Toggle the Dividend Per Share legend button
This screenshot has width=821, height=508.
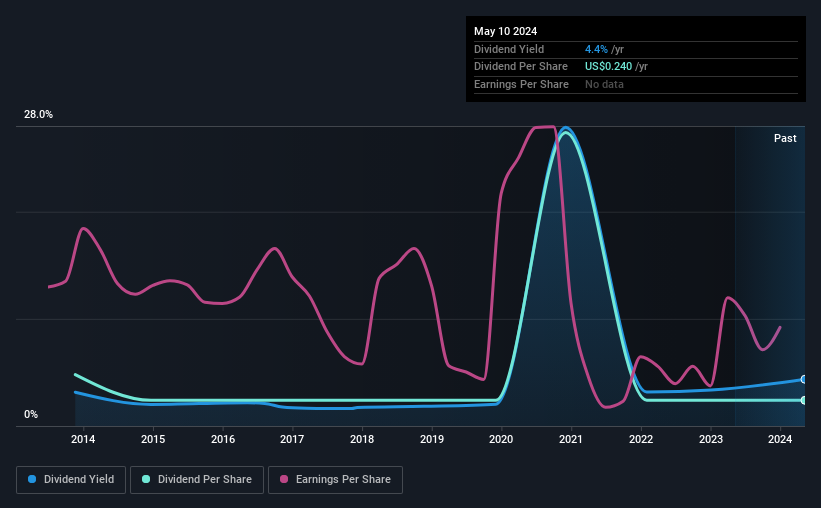pyautogui.click(x=197, y=480)
